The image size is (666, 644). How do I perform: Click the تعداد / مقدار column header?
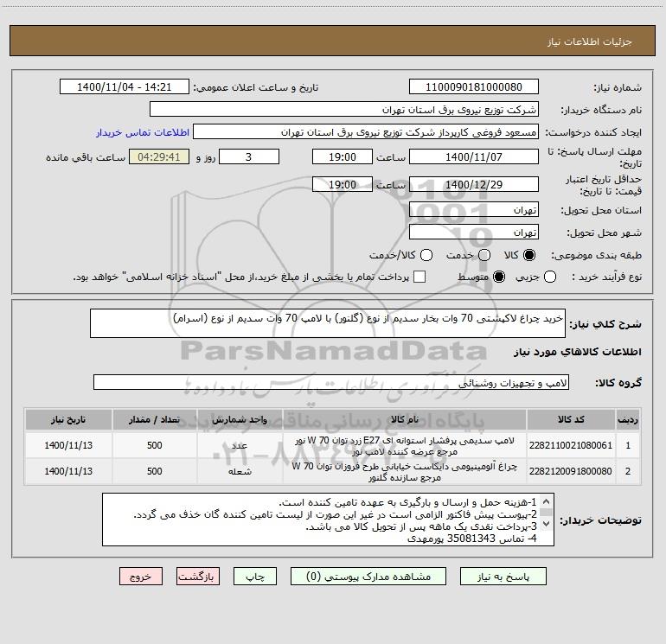(x=154, y=419)
